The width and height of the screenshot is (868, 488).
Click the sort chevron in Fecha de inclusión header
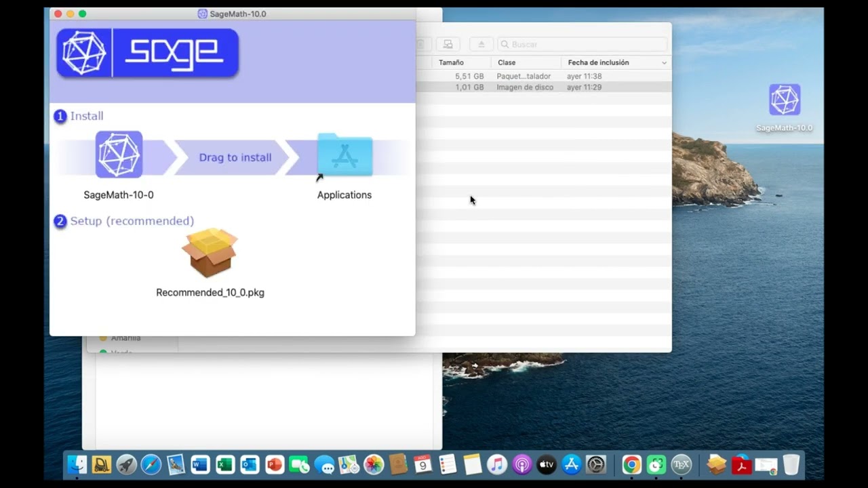pos(664,62)
